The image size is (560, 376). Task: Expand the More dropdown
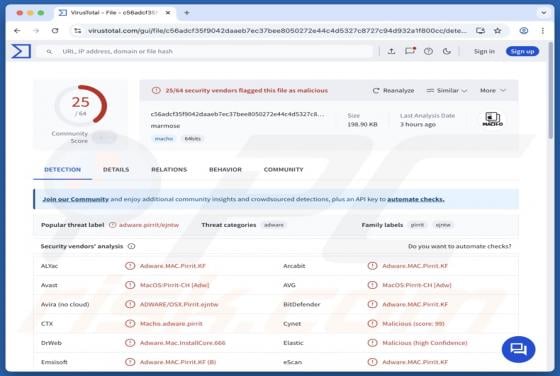click(x=493, y=90)
